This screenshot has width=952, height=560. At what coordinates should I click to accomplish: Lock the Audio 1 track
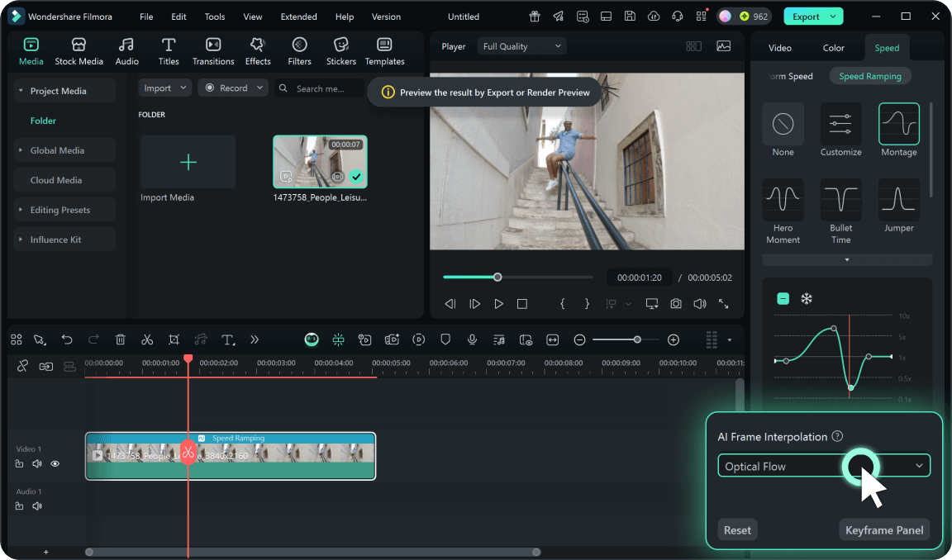click(x=20, y=506)
